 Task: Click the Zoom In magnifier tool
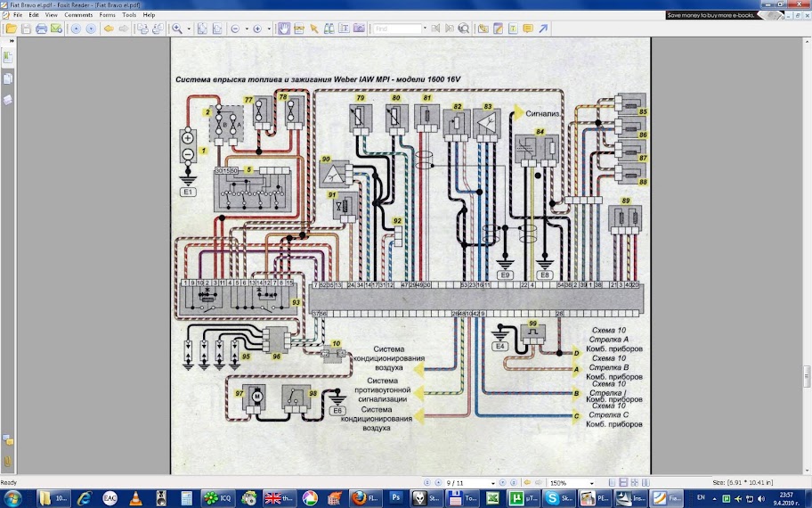177,29
